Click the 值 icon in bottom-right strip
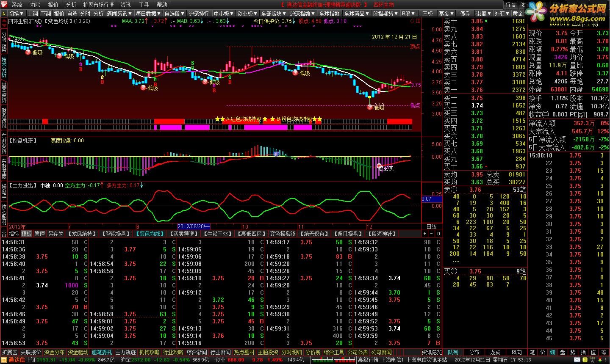610x364 pixels. [593, 352]
